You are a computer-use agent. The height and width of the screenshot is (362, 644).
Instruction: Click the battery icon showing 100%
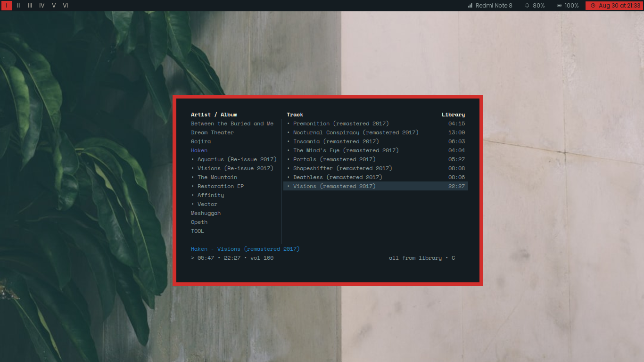click(x=559, y=6)
